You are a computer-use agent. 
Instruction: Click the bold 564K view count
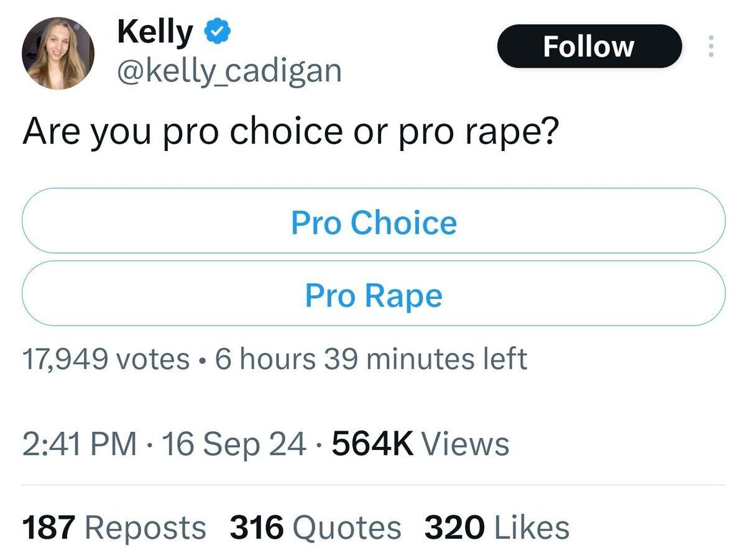point(373,444)
